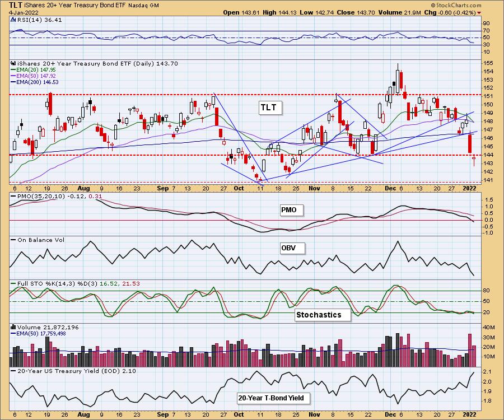504x420 pixels.
Task: Click the red down arrow after Chg value
Action: pyautogui.click(x=479, y=13)
